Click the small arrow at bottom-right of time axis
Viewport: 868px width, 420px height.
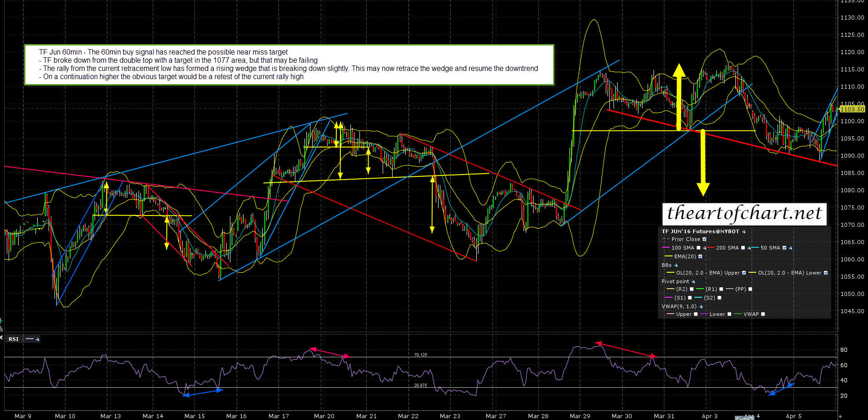[840, 416]
